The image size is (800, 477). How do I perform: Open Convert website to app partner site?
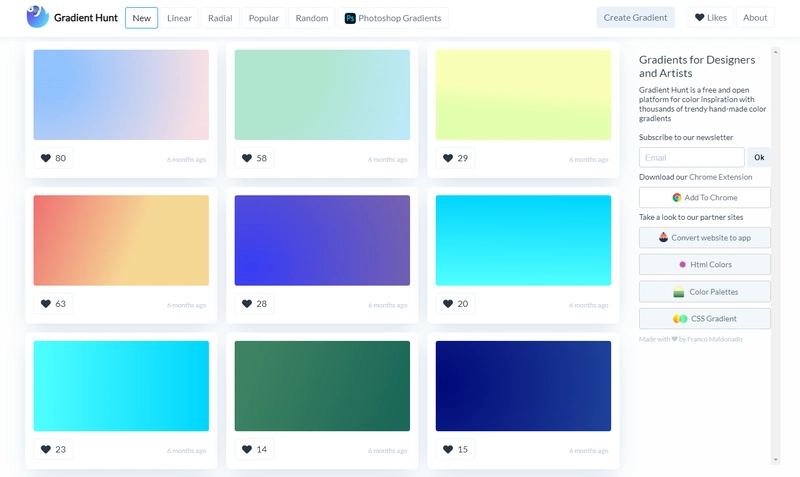pos(705,238)
